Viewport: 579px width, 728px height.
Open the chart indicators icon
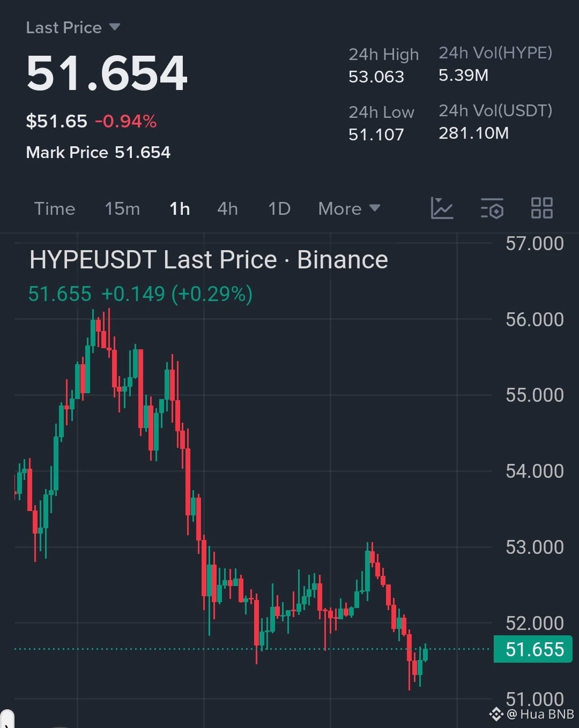[x=442, y=208]
